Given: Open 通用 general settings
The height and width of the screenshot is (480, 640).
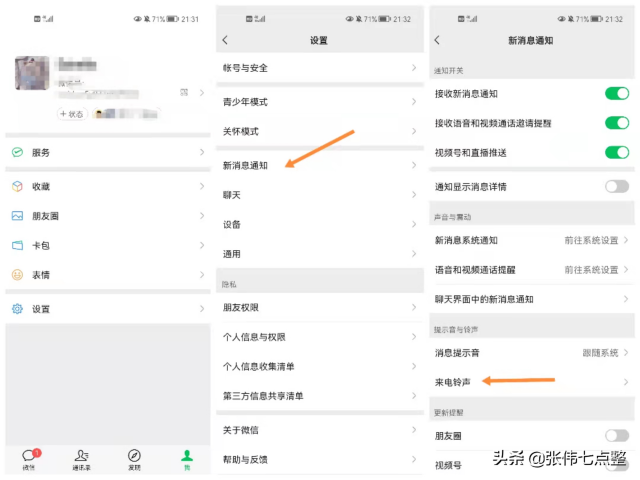Looking at the screenshot, I should (320, 254).
